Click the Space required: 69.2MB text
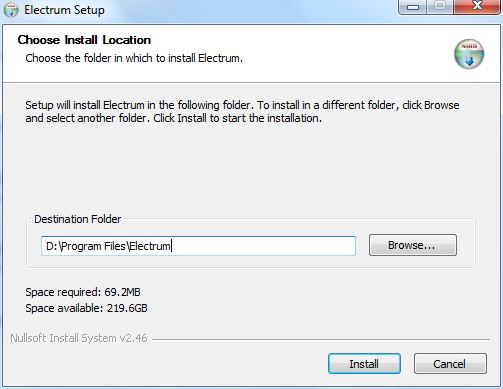Image resolution: width=503 pixels, height=389 pixels. point(83,292)
